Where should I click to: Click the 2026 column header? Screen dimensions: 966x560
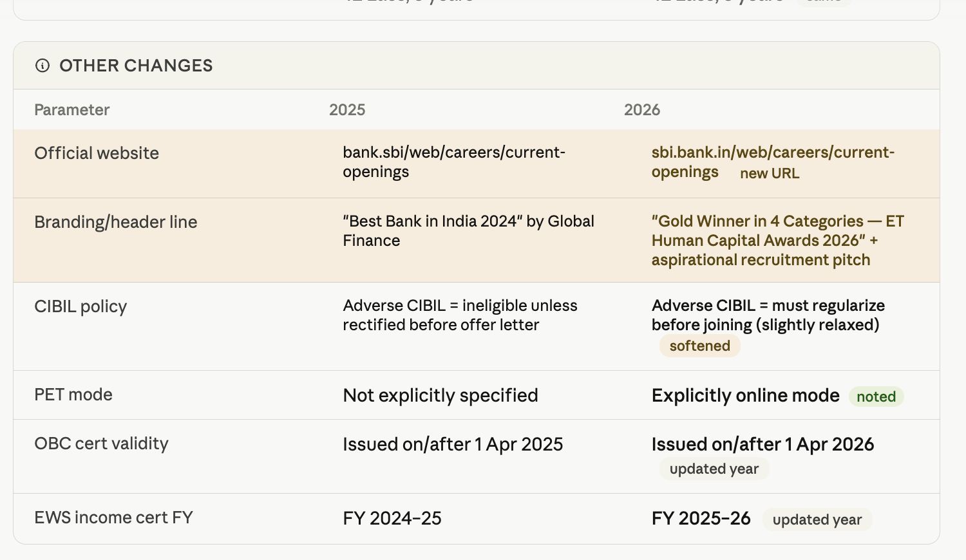click(x=642, y=110)
